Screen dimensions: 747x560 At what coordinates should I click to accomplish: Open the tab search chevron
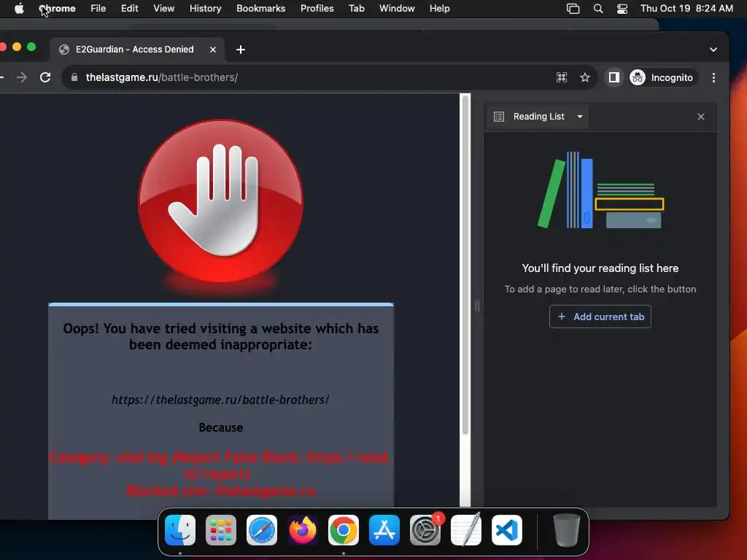coord(713,50)
